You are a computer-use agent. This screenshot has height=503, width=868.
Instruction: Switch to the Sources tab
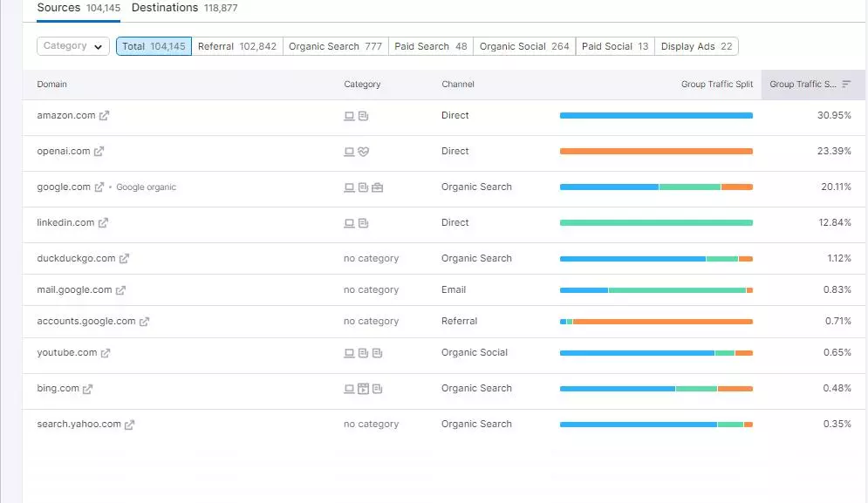click(x=79, y=8)
